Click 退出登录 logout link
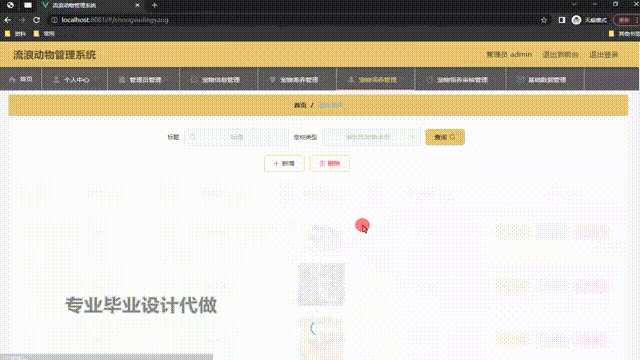Viewport: 640px width, 360px height. [604, 54]
